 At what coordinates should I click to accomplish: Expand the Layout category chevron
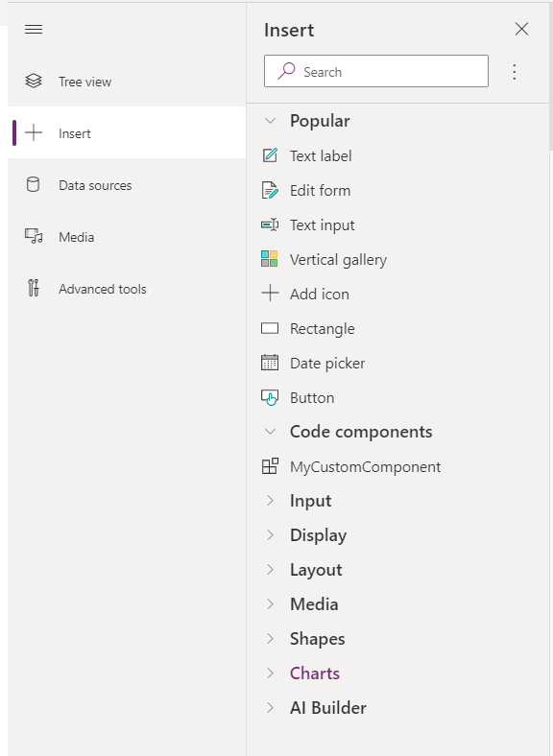(x=270, y=570)
